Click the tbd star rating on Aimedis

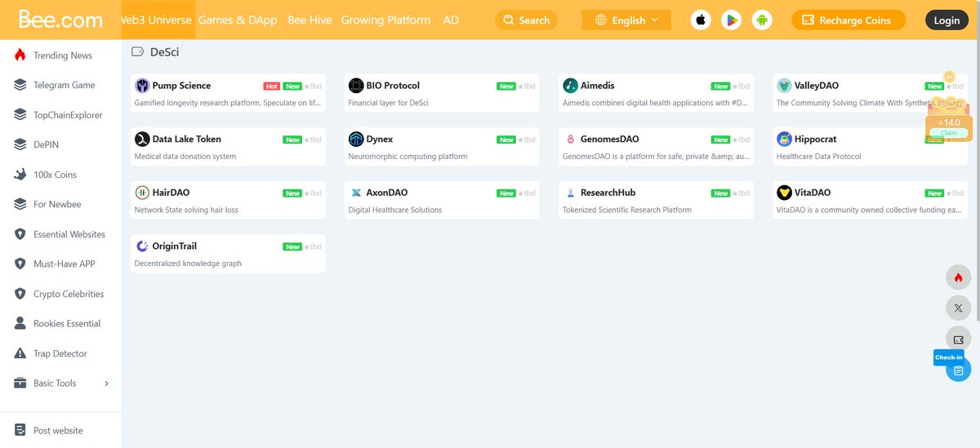click(742, 86)
